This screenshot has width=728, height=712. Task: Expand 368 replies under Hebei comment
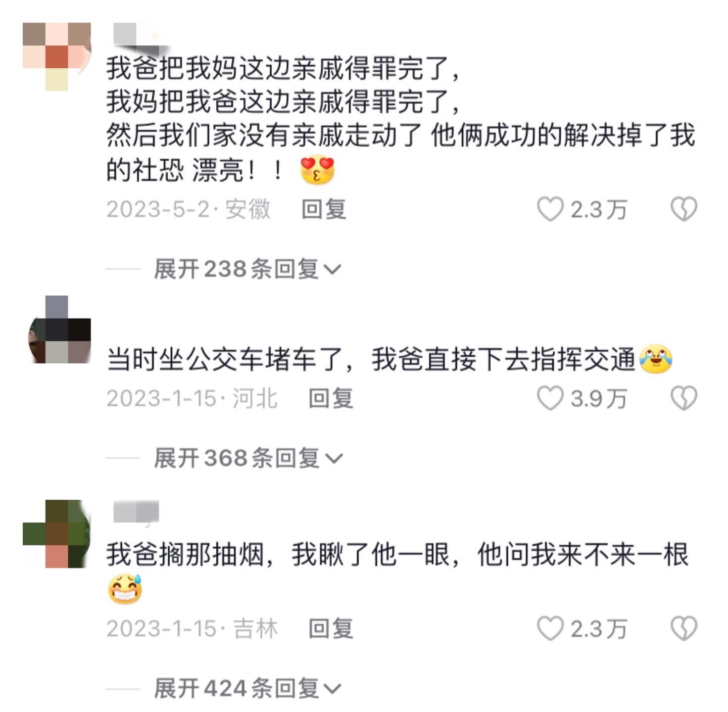click(247, 458)
